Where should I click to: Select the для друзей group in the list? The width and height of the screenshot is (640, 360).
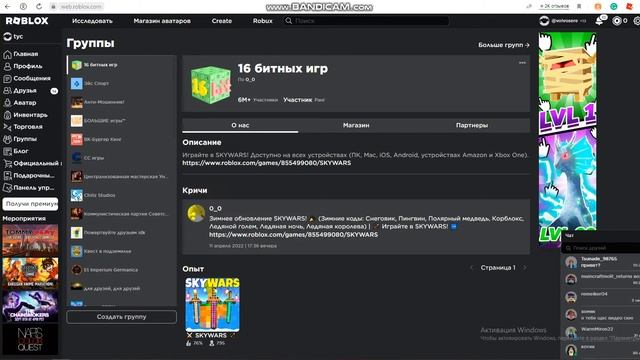[x=122, y=288]
